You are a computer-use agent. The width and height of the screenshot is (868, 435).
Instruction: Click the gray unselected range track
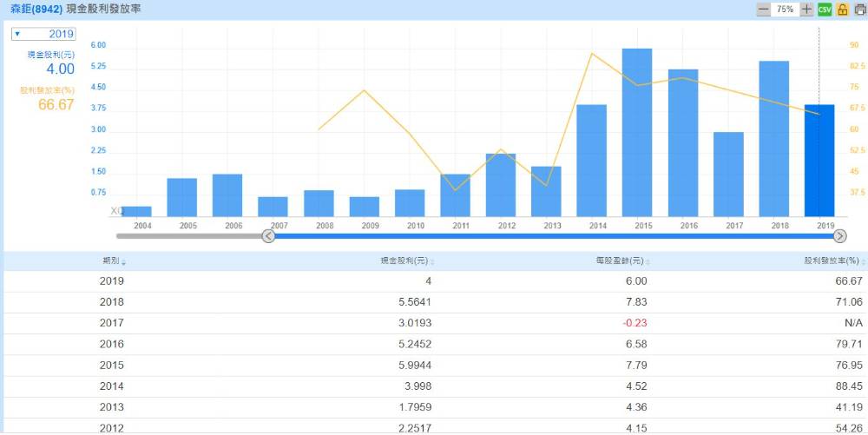tap(188, 236)
